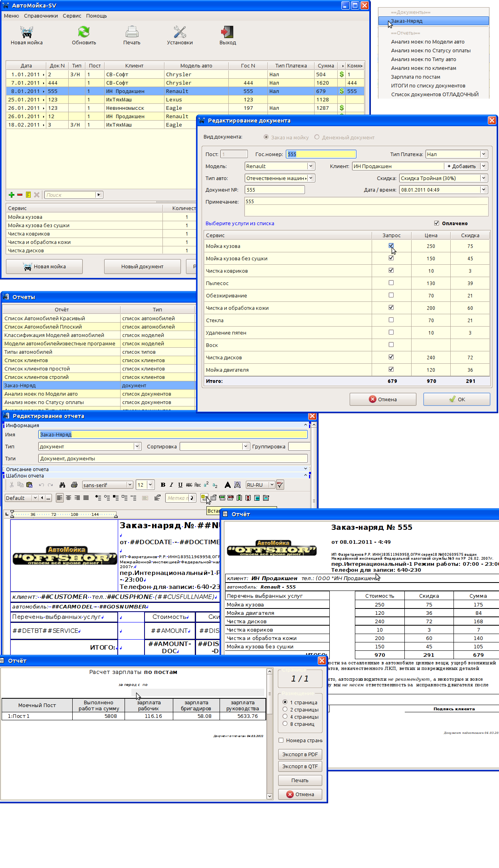Click the Новая мойка car wash toolbar icon

(26, 32)
